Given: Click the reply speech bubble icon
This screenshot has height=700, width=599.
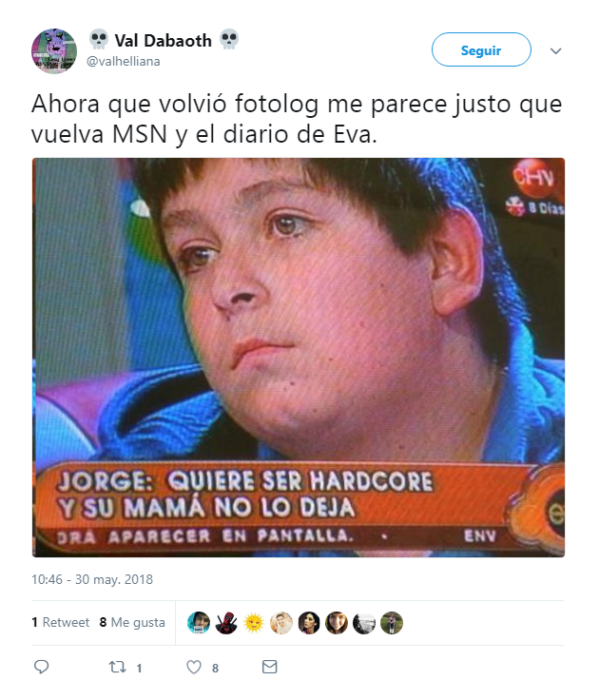Looking at the screenshot, I should pos(42,667).
